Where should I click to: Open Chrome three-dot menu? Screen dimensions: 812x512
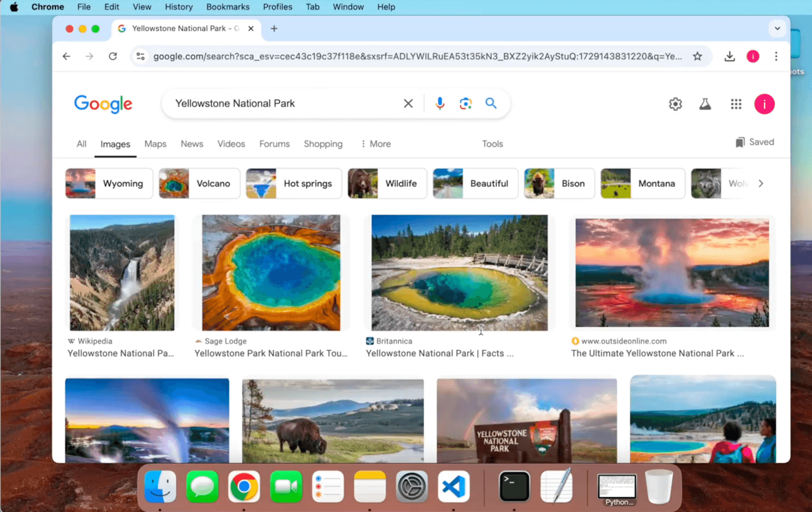(776, 56)
